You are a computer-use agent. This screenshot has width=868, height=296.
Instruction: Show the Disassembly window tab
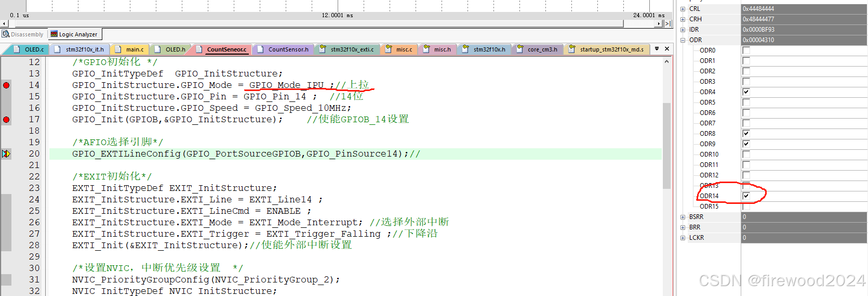[23, 34]
